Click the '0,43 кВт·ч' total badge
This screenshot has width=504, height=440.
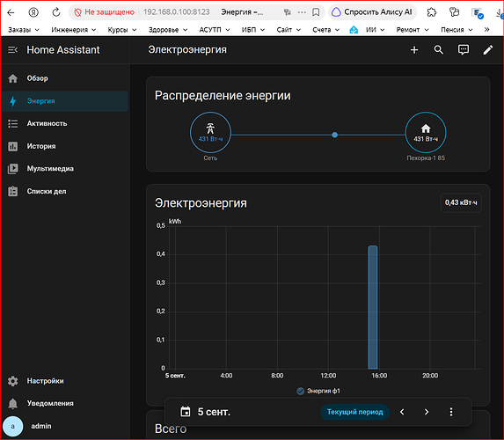(461, 202)
